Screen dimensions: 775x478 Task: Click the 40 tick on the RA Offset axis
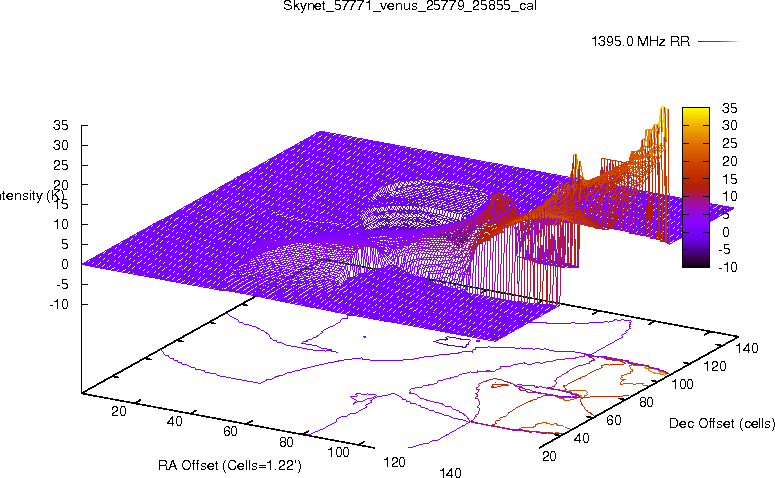click(174, 421)
